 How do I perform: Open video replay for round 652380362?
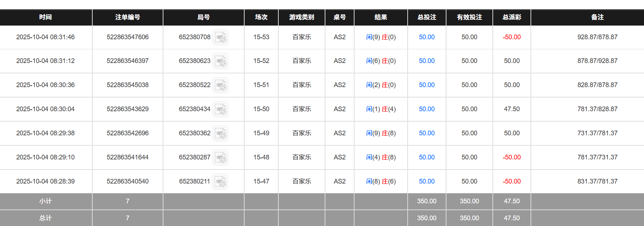pyautogui.click(x=221, y=133)
